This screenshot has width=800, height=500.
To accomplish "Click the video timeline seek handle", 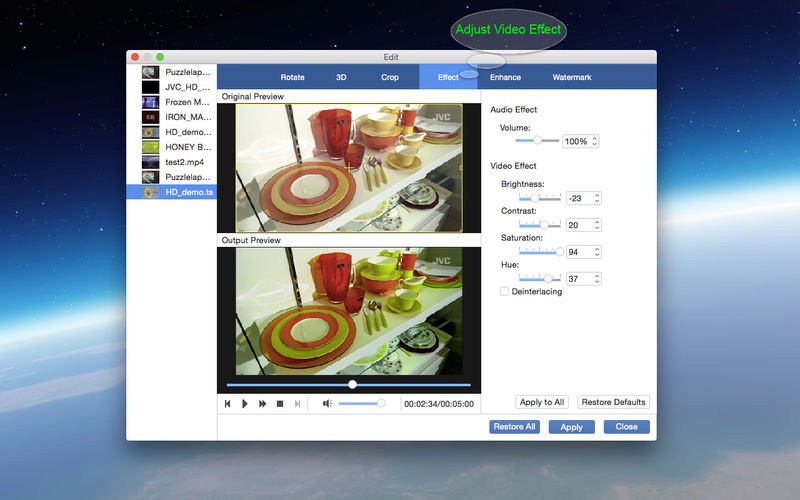I will coord(353,384).
